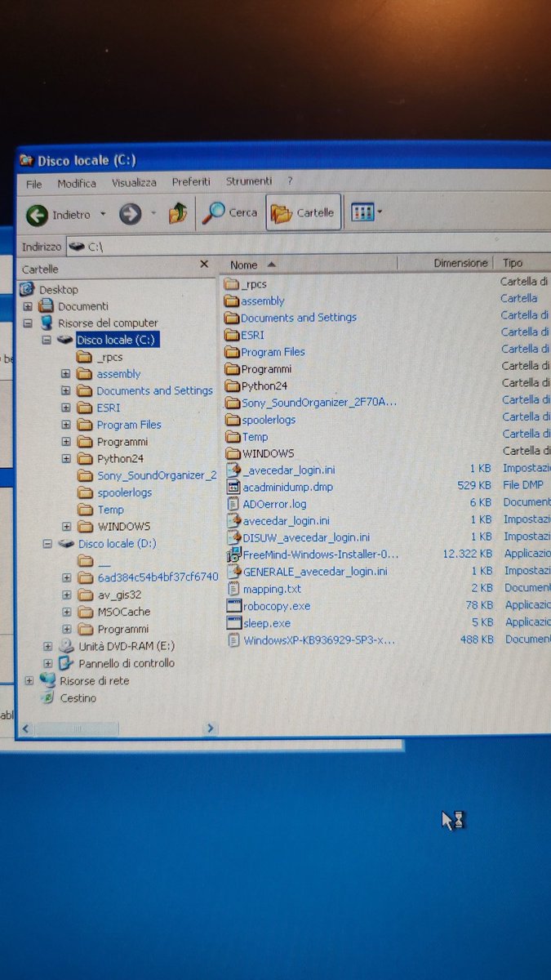
Task: Select acadminidump.dmp file icon
Action: point(233,488)
